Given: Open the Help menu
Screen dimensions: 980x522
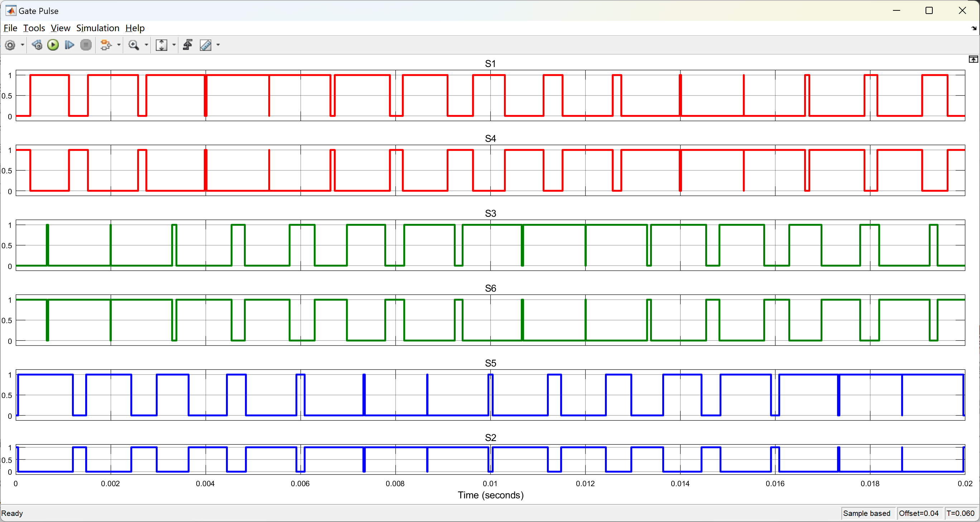Looking at the screenshot, I should 135,28.
